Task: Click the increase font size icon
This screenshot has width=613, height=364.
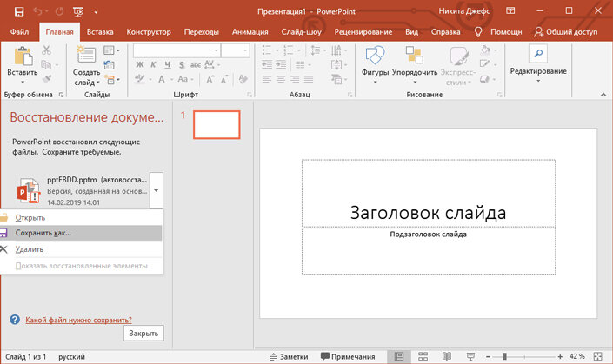Action: [210, 80]
